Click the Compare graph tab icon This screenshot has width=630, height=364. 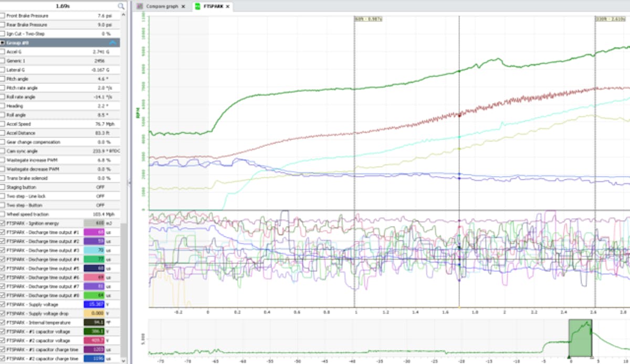coord(140,7)
